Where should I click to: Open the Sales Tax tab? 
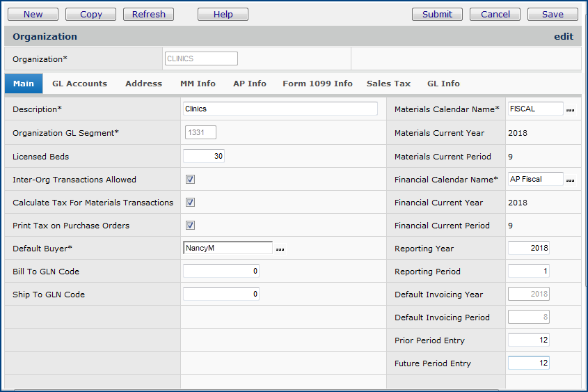tap(388, 84)
